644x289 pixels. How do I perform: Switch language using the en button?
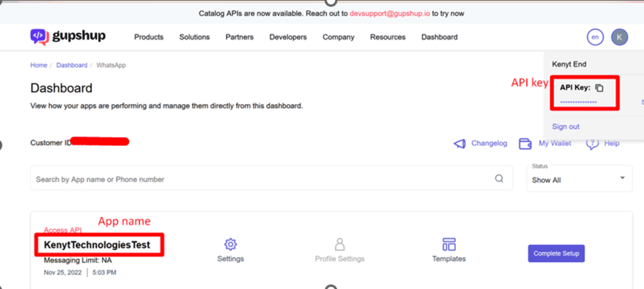tap(595, 37)
